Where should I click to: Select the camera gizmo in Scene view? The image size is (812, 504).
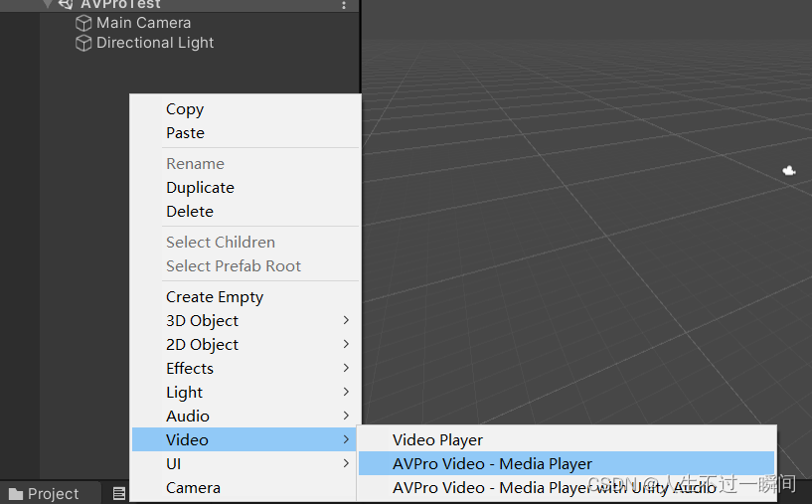click(x=789, y=170)
